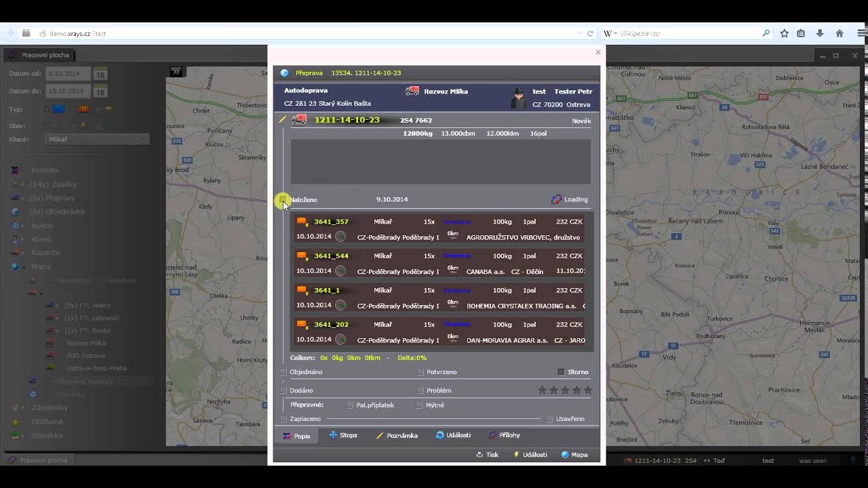This screenshot has height=488, width=868.
Task: Toggle the Mýtné checkbox
Action: click(x=419, y=405)
